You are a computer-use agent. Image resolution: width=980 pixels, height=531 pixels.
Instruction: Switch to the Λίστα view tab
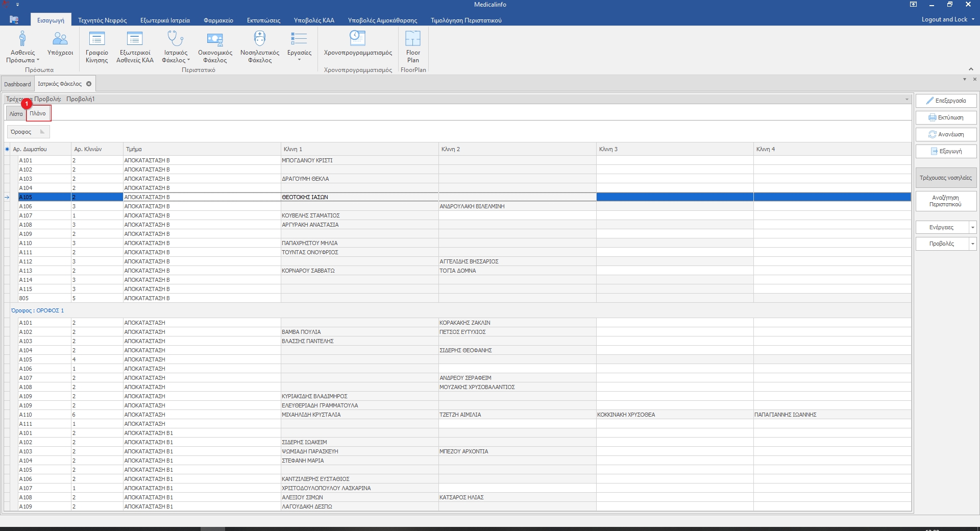[x=16, y=114]
